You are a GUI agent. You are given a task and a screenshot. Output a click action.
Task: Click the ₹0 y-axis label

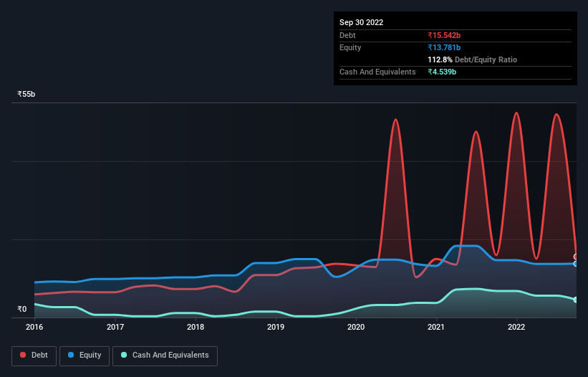coord(22,309)
